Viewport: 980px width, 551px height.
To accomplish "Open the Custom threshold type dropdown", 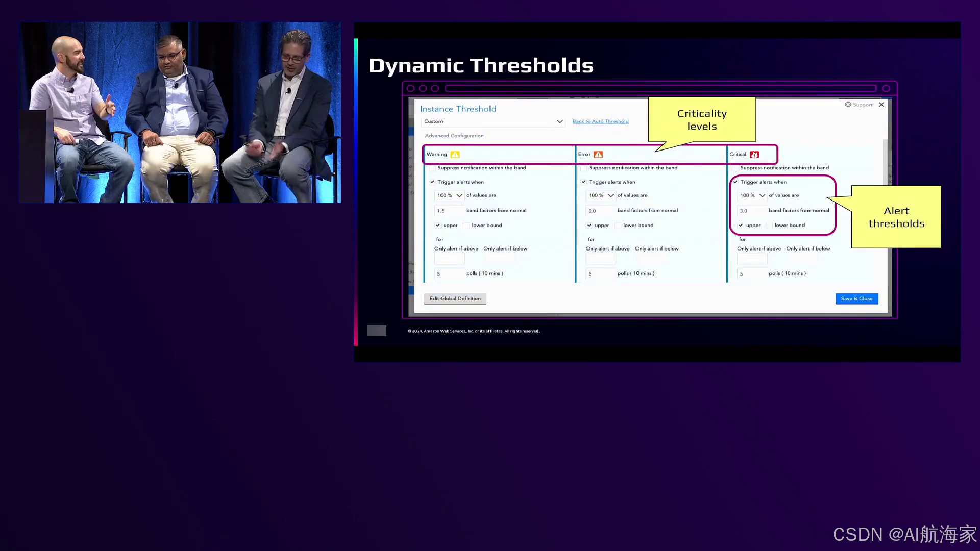I will click(x=493, y=122).
